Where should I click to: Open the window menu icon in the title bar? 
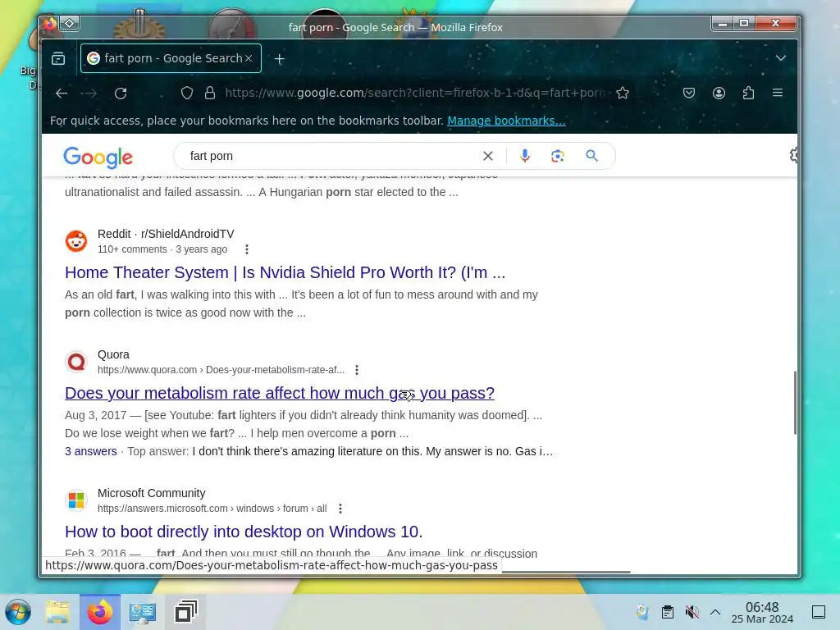pyautogui.click(x=70, y=24)
